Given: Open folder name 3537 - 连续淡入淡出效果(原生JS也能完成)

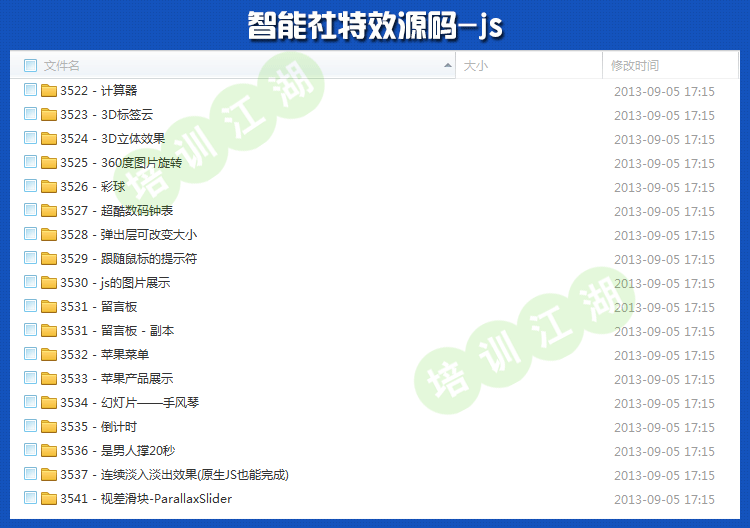Looking at the screenshot, I should 175,474.
